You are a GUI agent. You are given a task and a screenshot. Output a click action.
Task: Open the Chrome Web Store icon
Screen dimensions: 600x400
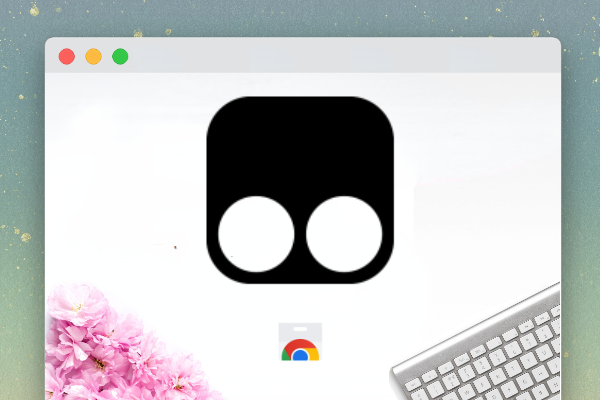pos(300,342)
